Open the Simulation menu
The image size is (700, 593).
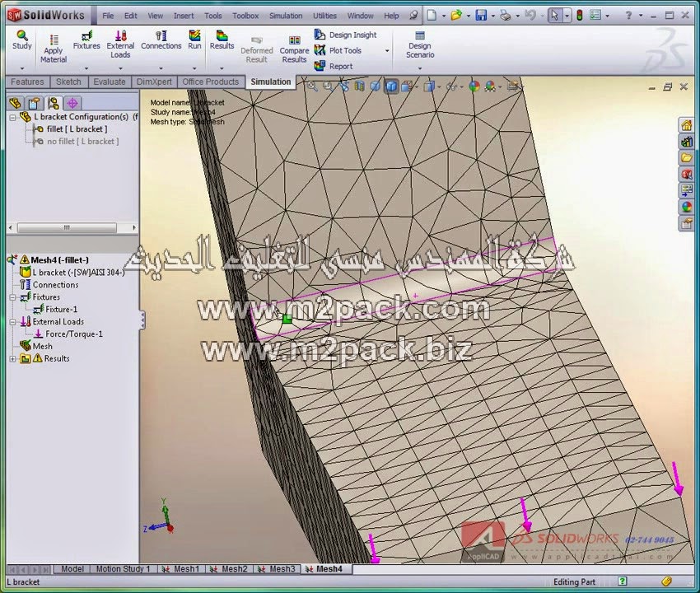(286, 16)
